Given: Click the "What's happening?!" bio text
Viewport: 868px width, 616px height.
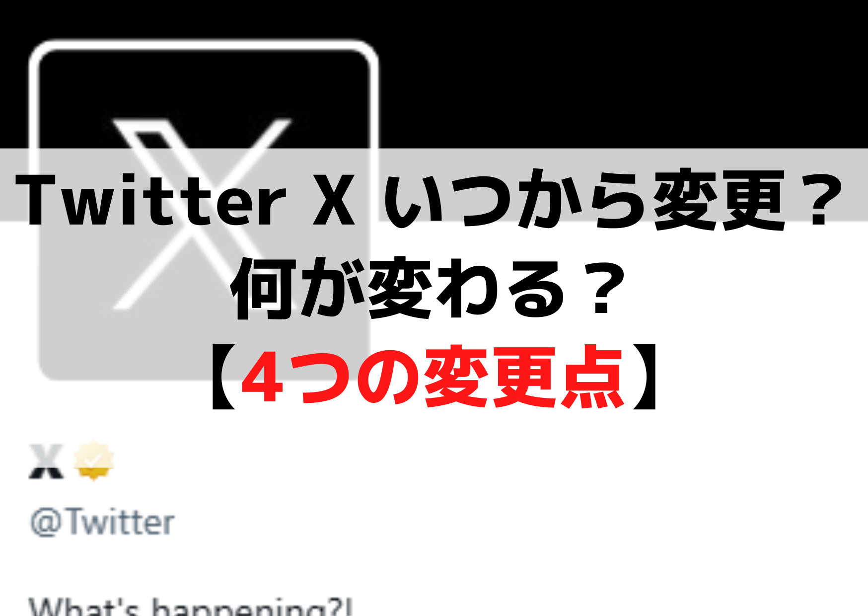Looking at the screenshot, I should pyautogui.click(x=191, y=607).
